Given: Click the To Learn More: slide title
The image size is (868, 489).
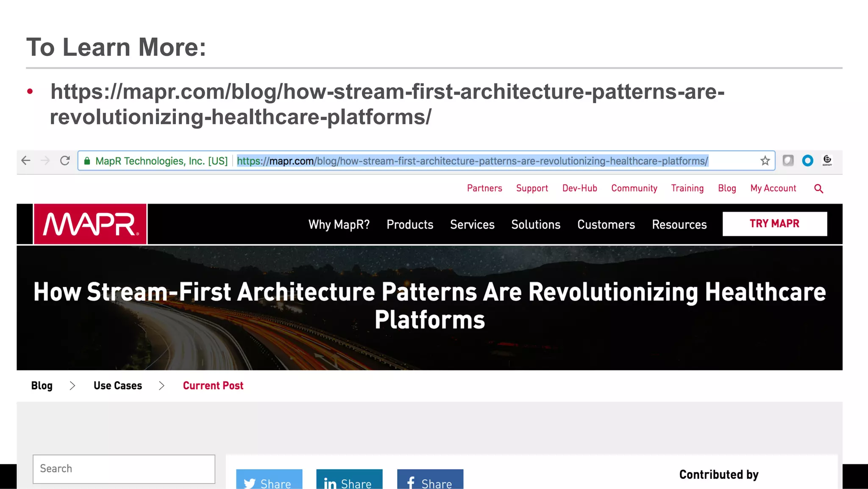Looking at the screenshot, I should point(116,47).
